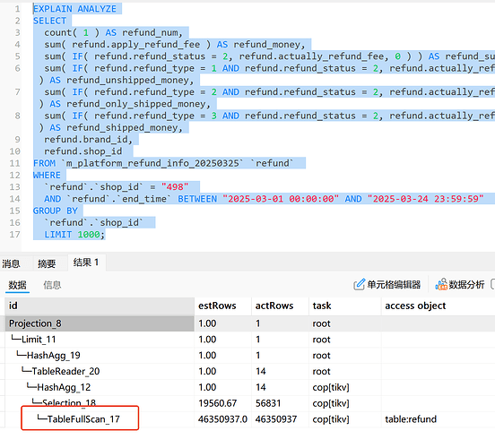Select the TableFullScan_17 plan node

(83, 419)
